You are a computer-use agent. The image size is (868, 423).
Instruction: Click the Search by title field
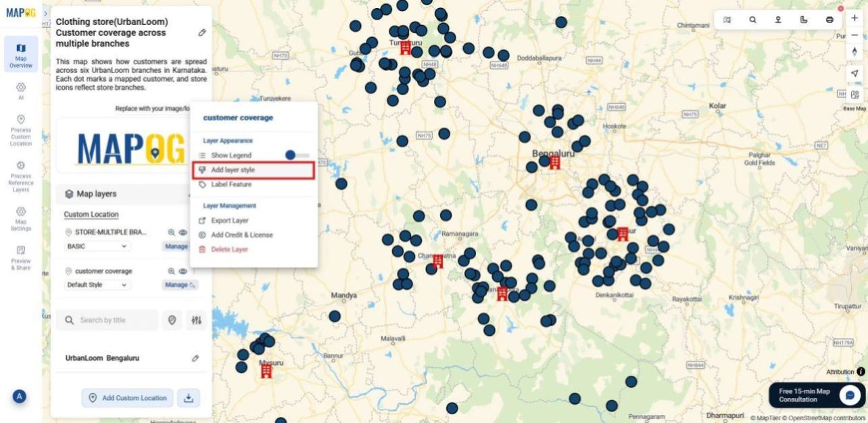[x=107, y=320]
